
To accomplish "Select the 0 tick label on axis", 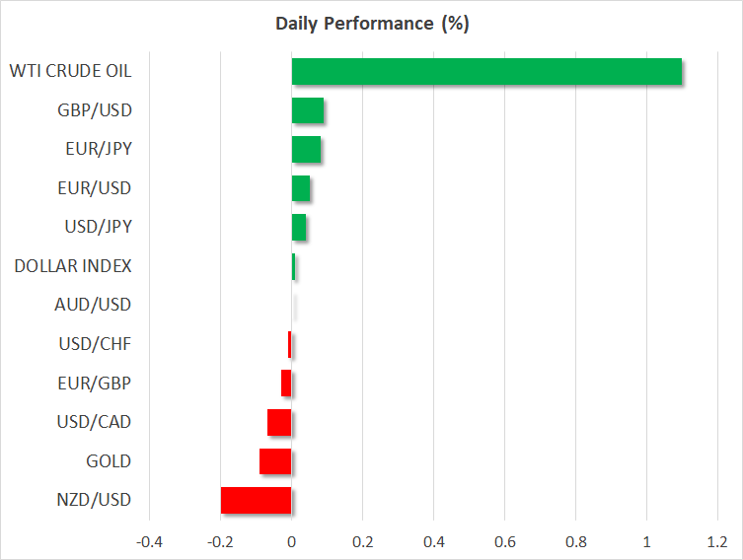I will point(292,541).
